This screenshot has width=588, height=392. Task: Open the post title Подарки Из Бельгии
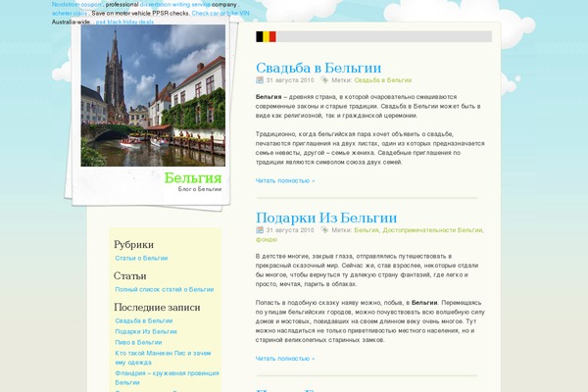(326, 218)
